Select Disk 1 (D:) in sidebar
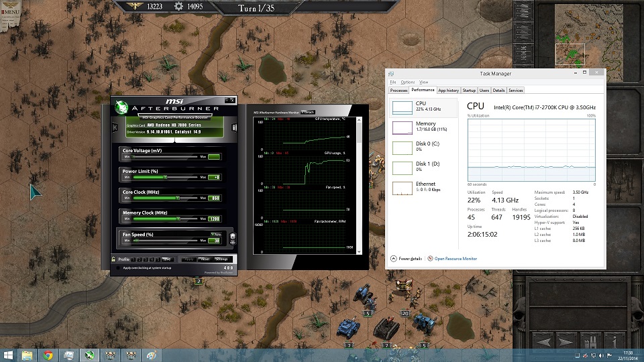 423,168
